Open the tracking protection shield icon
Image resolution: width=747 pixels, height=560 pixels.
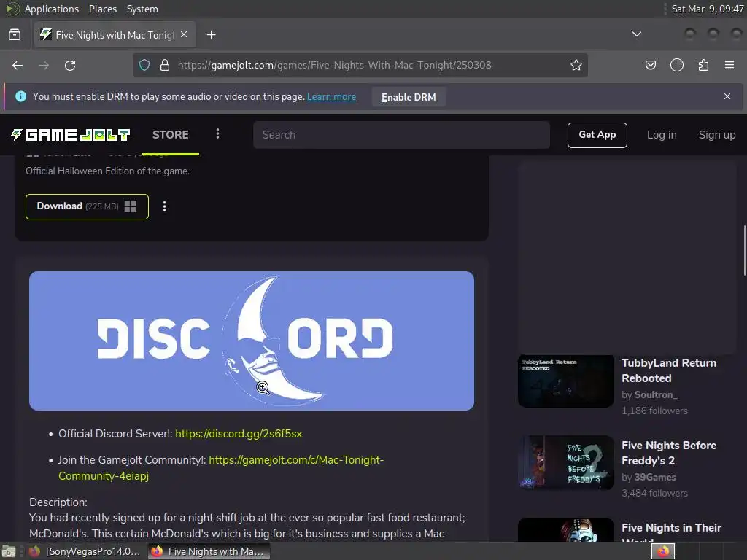pos(144,65)
